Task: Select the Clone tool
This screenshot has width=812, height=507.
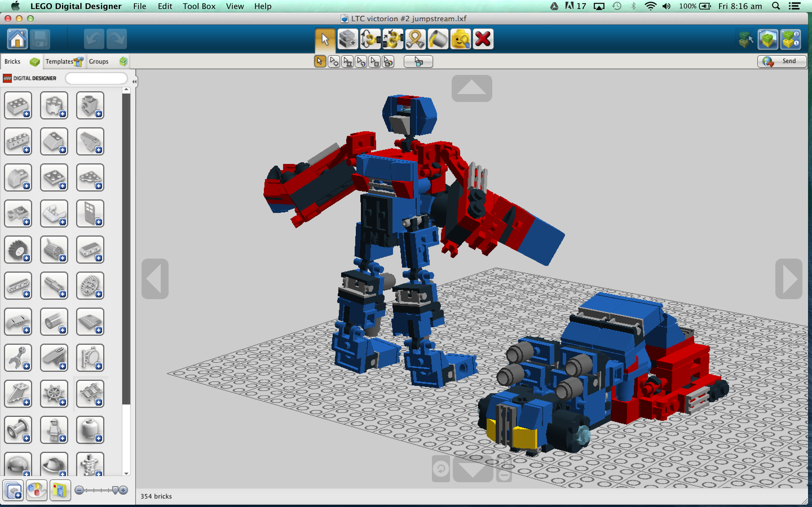Action: click(347, 39)
